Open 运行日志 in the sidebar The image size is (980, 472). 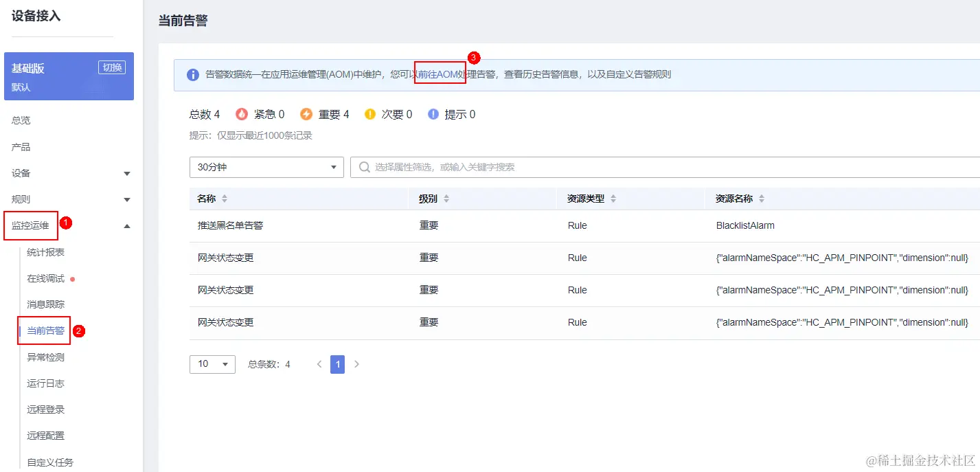[46, 383]
